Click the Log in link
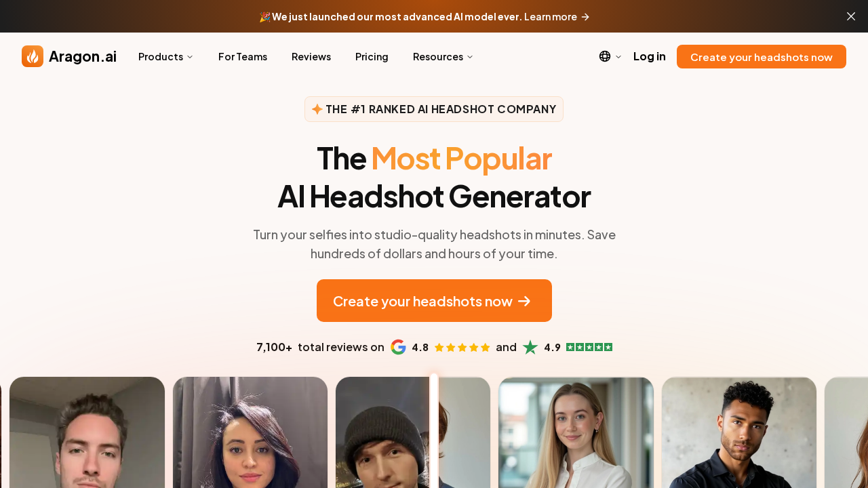Image resolution: width=868 pixels, height=488 pixels. pos(650,56)
